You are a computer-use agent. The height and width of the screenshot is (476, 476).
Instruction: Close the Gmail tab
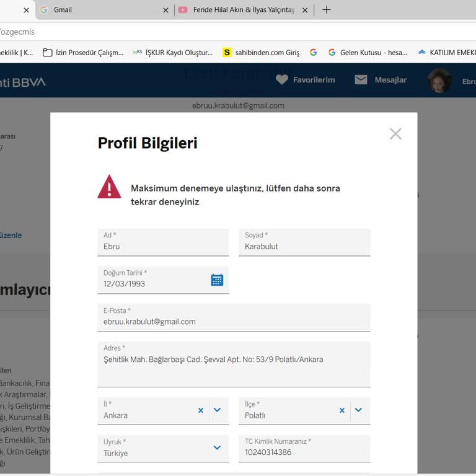(165, 11)
